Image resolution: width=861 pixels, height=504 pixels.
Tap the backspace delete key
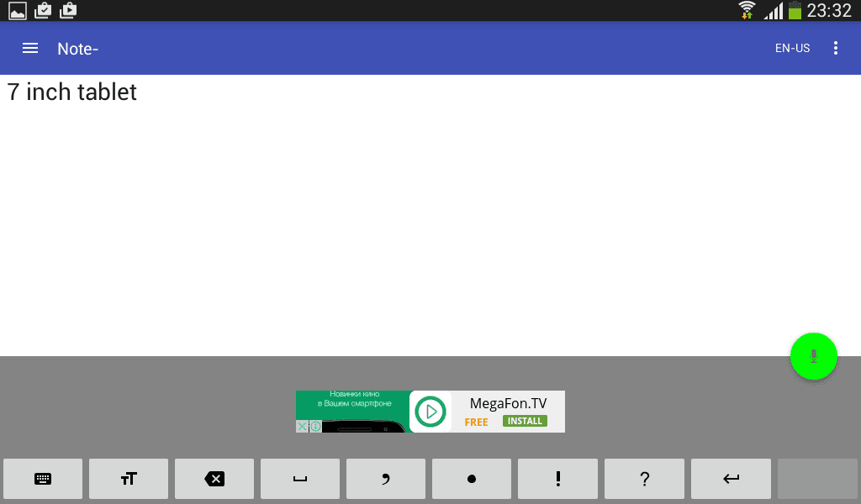tap(214, 479)
